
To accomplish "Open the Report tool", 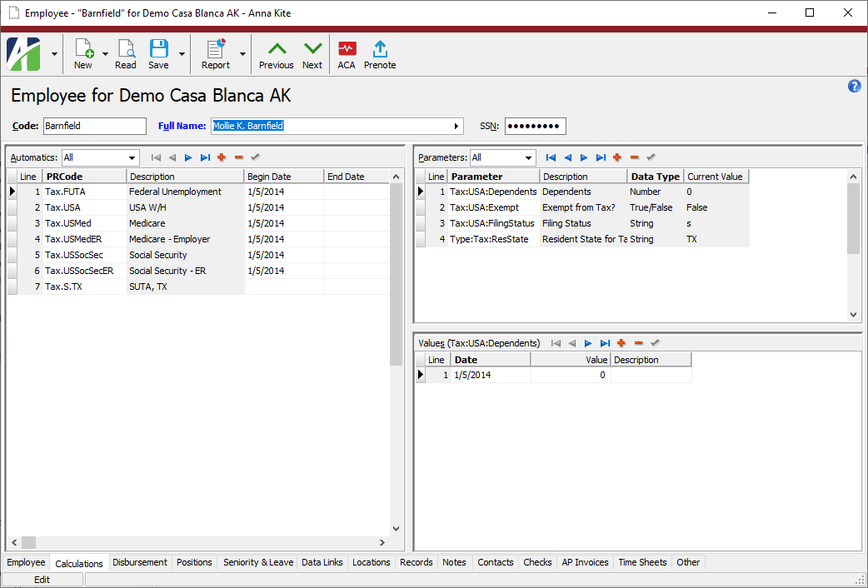I will click(x=216, y=53).
